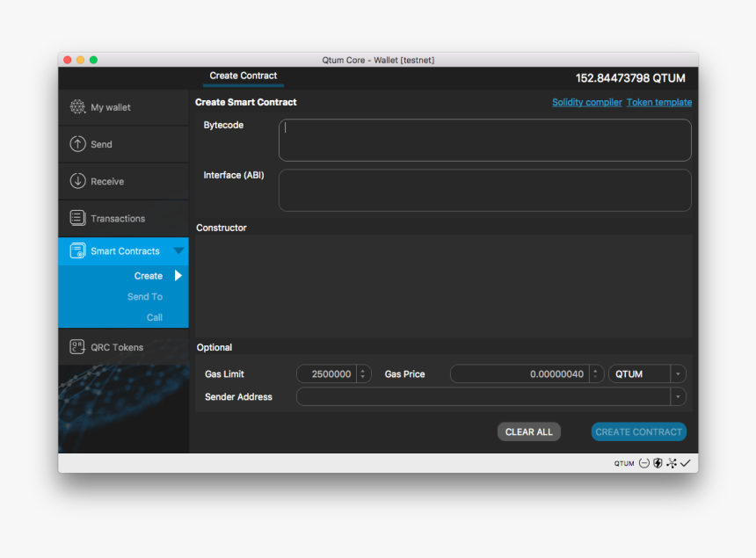Click the CLEAR ALL button
Viewport: 756px width, 558px height.
click(529, 431)
